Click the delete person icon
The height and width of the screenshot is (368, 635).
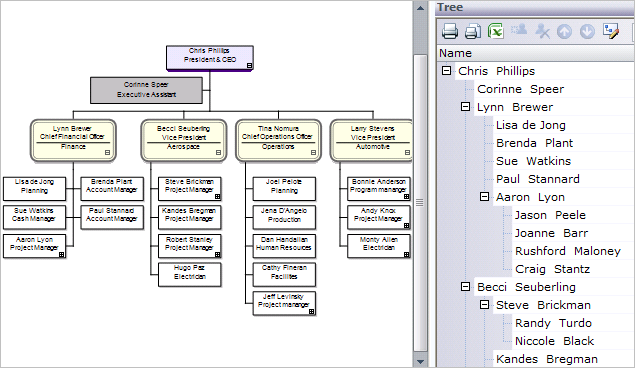click(542, 31)
